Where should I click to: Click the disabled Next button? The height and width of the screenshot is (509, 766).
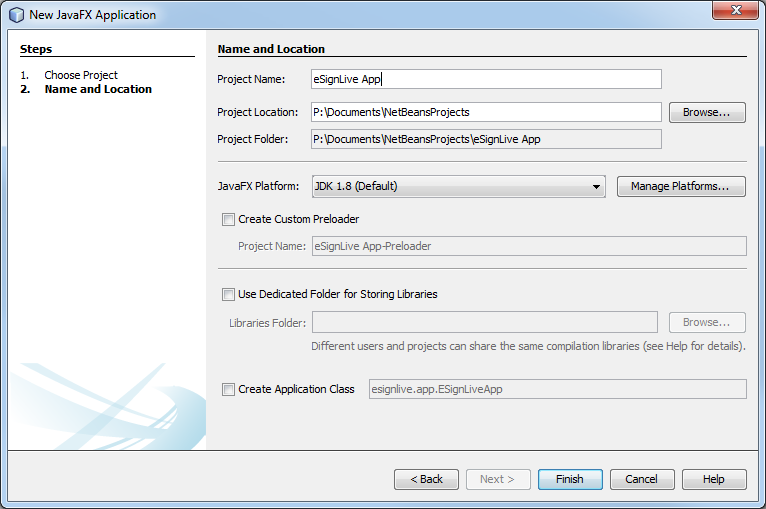498,479
